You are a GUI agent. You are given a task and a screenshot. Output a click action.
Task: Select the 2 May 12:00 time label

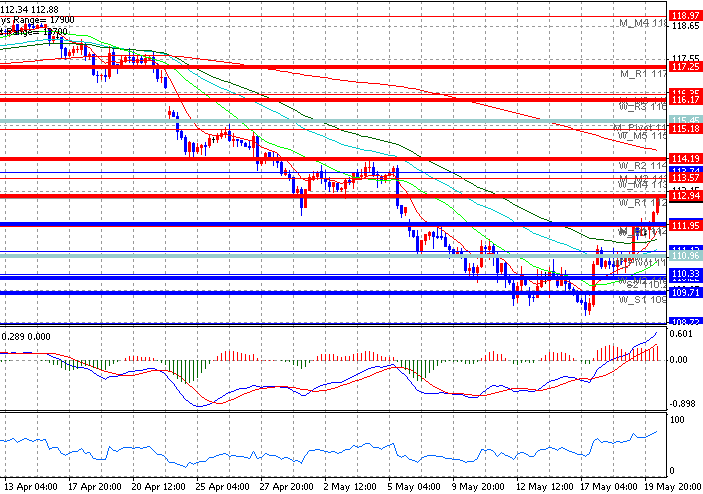[x=350, y=486]
